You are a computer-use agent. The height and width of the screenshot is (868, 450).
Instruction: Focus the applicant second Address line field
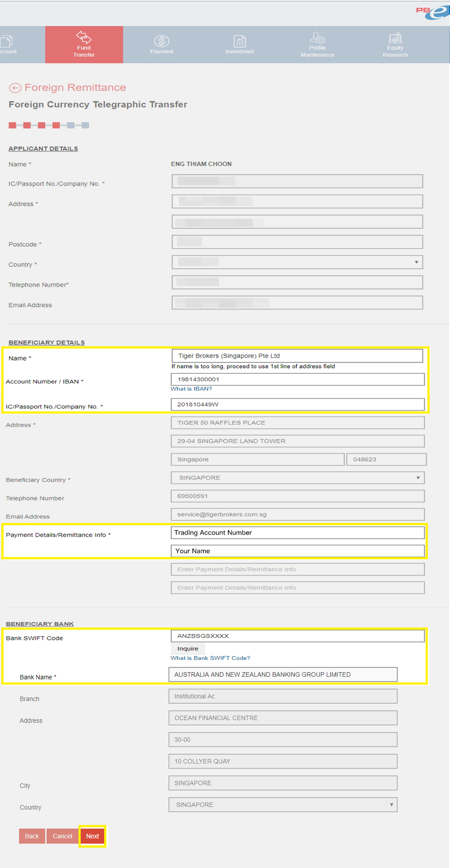pos(297,222)
